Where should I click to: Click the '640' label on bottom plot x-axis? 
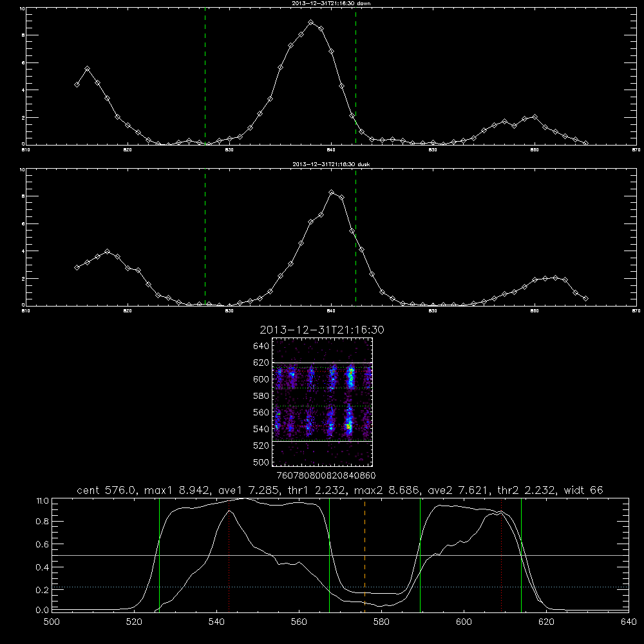629,622
